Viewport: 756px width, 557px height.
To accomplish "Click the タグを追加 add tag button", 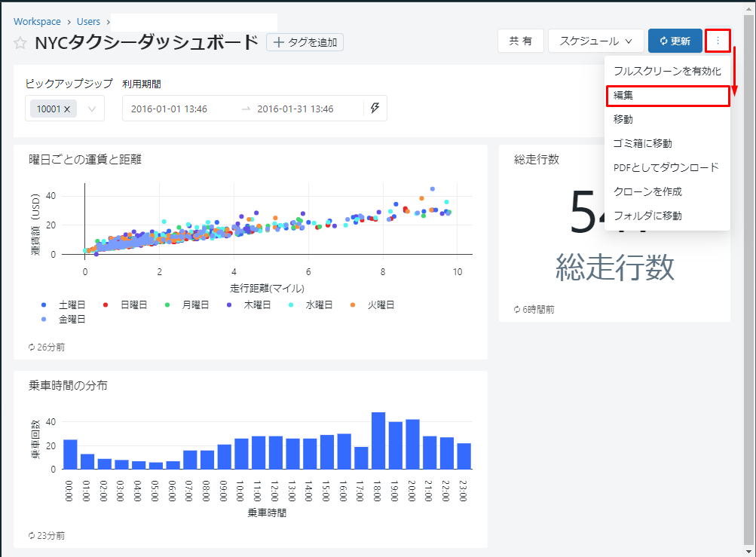I will [x=305, y=42].
